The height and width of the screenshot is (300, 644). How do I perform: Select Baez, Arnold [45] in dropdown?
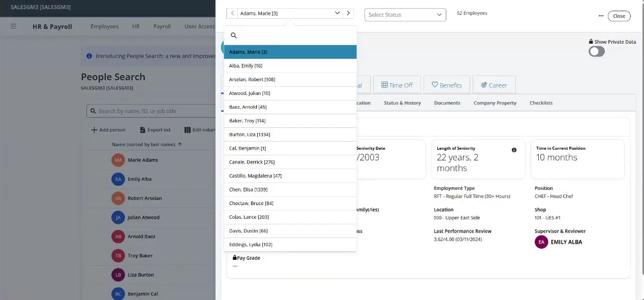[290, 107]
